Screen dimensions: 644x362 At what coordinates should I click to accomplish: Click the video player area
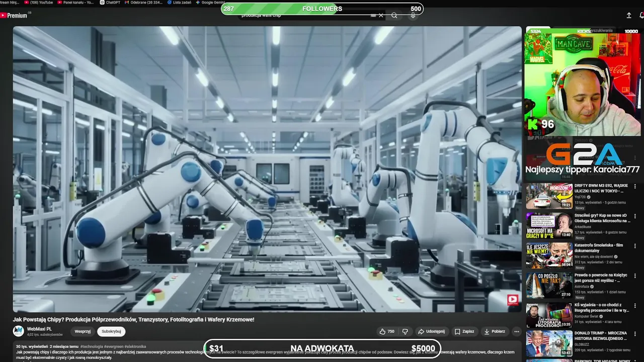click(267, 169)
